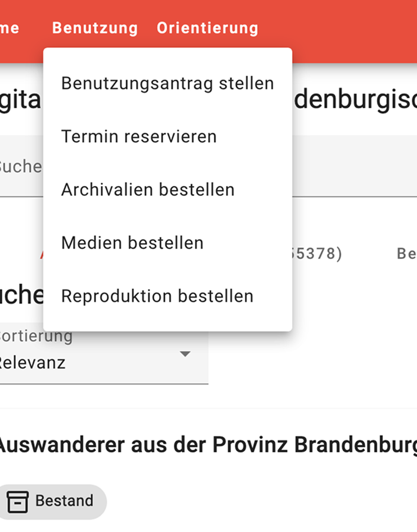Click the dropdown arrow next to Relevanz
417x532 pixels.
[185, 354]
